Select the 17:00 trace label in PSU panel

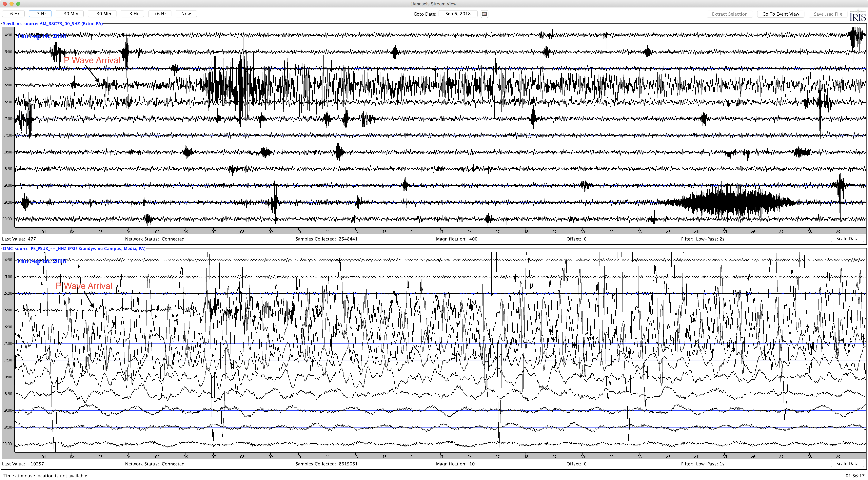(7, 344)
